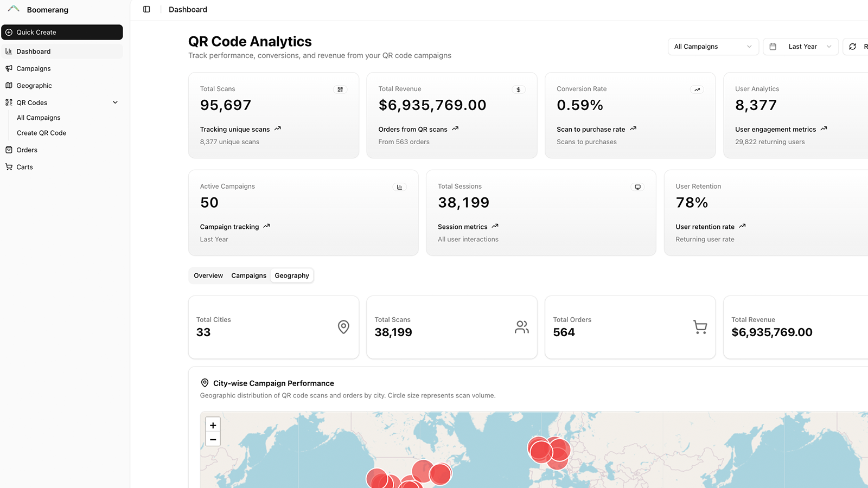The width and height of the screenshot is (868, 488).
Task: Click the map pin icon on Total Cities card
Action: 343,327
